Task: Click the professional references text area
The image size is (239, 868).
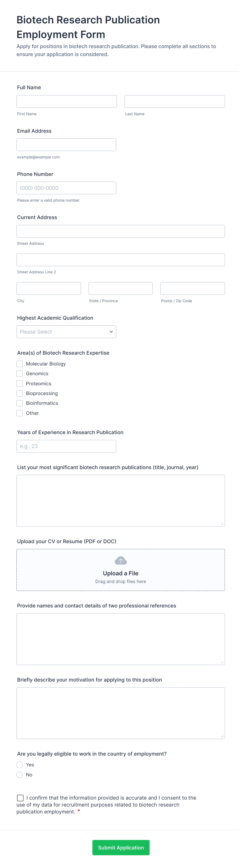Action: tap(121, 639)
